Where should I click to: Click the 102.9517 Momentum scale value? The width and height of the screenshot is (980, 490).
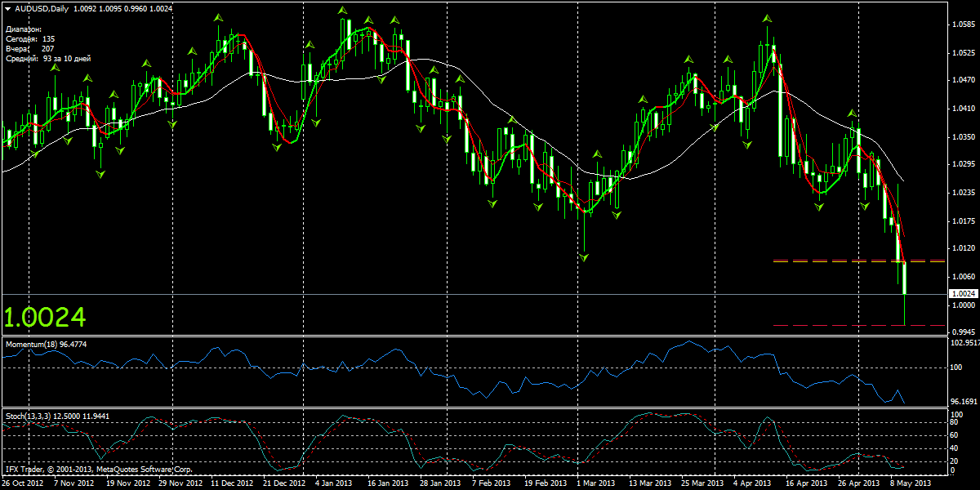(x=964, y=343)
